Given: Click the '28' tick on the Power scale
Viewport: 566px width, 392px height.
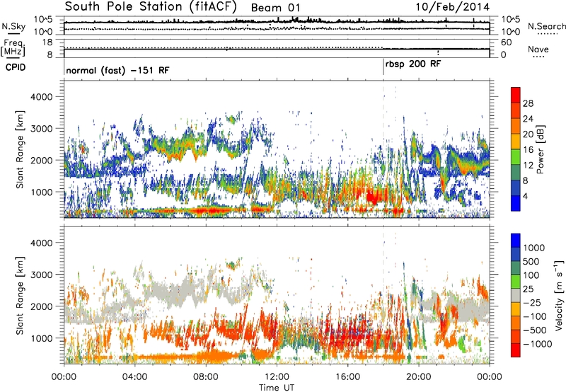Looking at the screenshot, I should pos(528,103).
